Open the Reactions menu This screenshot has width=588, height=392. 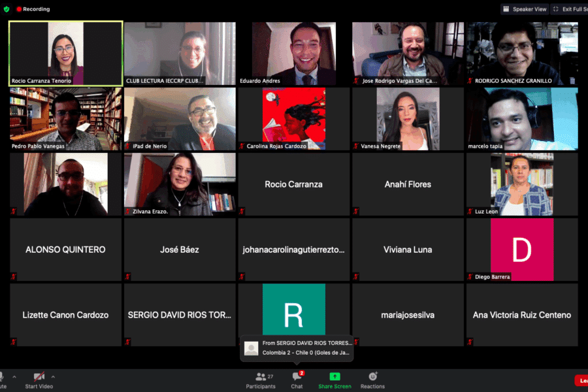coord(372,380)
